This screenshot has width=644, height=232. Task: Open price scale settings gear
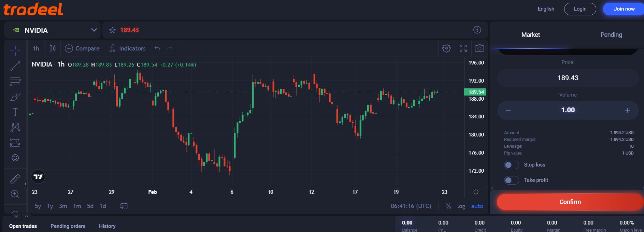coord(476,192)
